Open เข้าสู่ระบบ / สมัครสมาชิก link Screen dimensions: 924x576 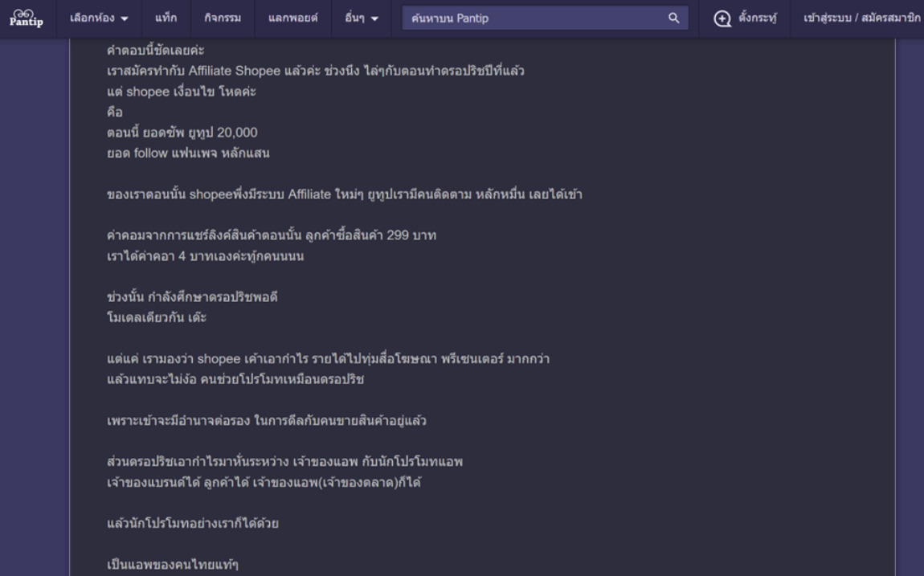[x=861, y=18]
